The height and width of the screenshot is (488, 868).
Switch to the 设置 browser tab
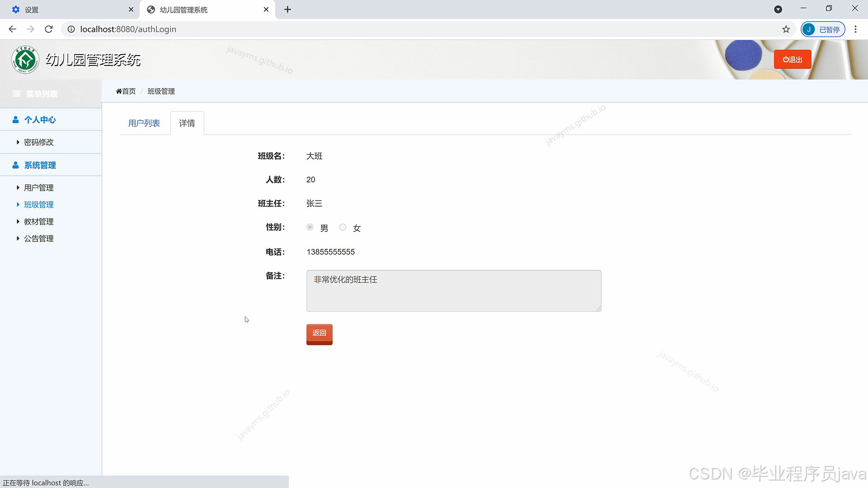coord(70,9)
